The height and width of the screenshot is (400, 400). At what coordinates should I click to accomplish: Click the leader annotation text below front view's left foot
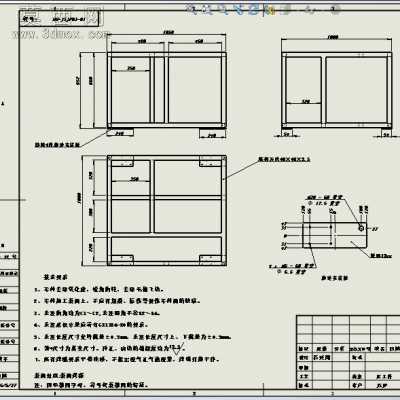58,146
